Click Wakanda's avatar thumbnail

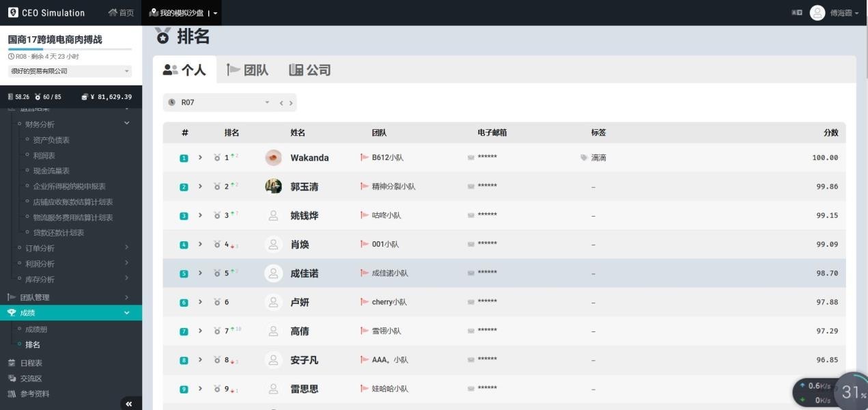pyautogui.click(x=273, y=158)
